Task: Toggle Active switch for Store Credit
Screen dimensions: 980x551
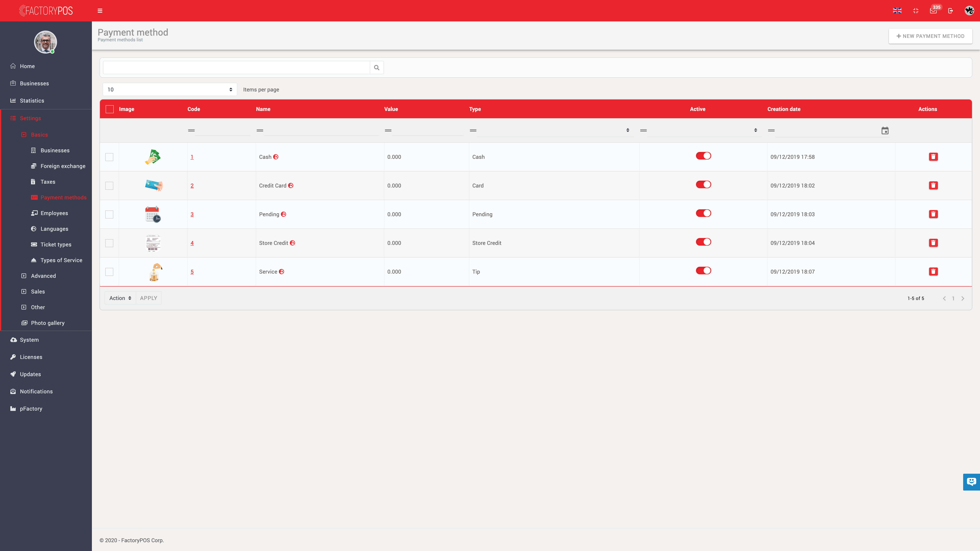Action: click(703, 242)
